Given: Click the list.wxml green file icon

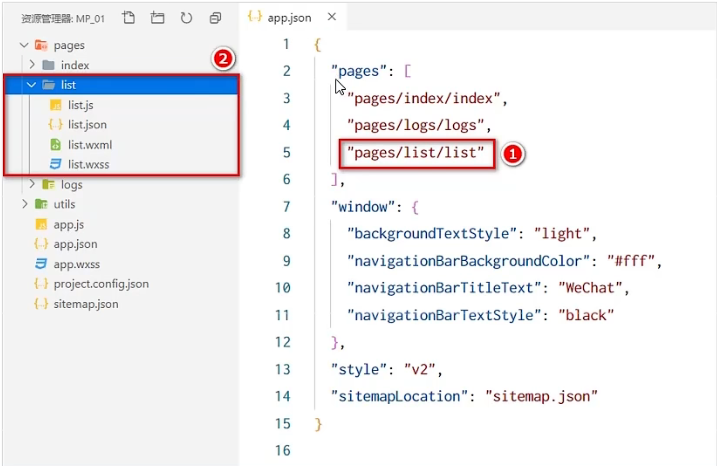Looking at the screenshot, I should click(55, 145).
